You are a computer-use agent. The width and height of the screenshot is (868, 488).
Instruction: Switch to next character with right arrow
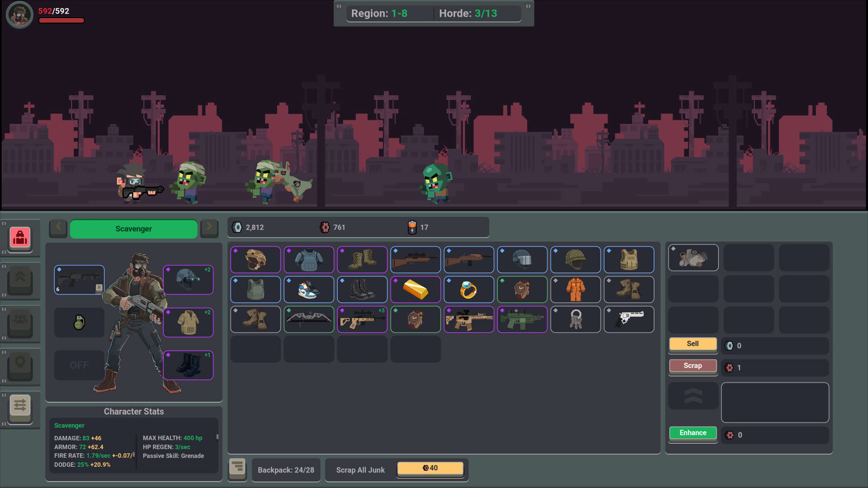(209, 227)
